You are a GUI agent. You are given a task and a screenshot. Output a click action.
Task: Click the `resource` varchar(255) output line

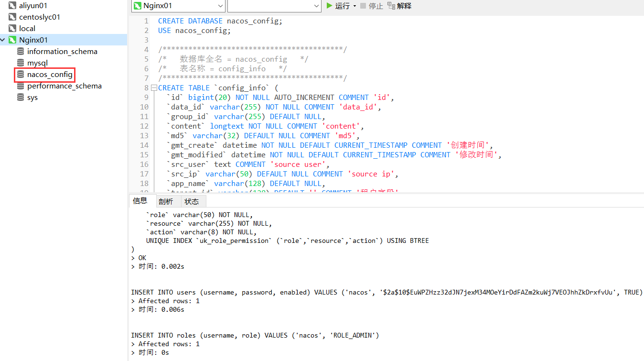209,223
